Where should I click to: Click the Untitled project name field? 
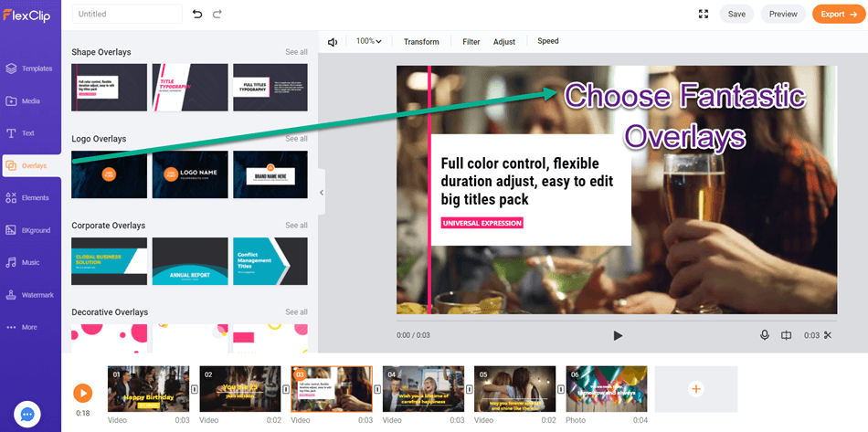[x=127, y=15]
